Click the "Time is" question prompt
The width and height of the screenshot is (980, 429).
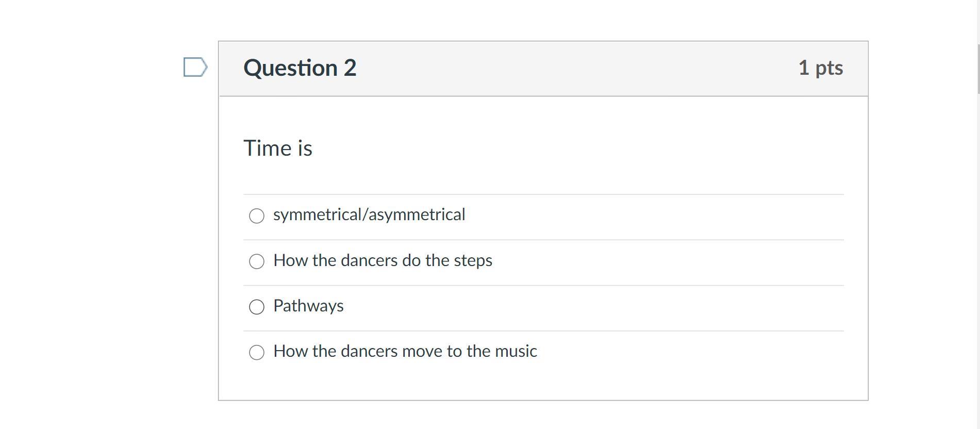click(x=278, y=148)
